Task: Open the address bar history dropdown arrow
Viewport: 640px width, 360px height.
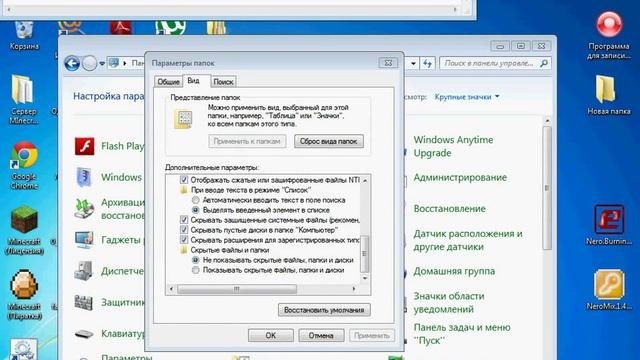Action: (413, 63)
